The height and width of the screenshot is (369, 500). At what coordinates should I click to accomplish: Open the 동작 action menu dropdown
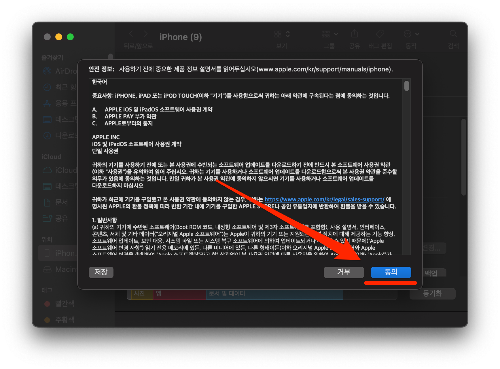click(x=411, y=34)
